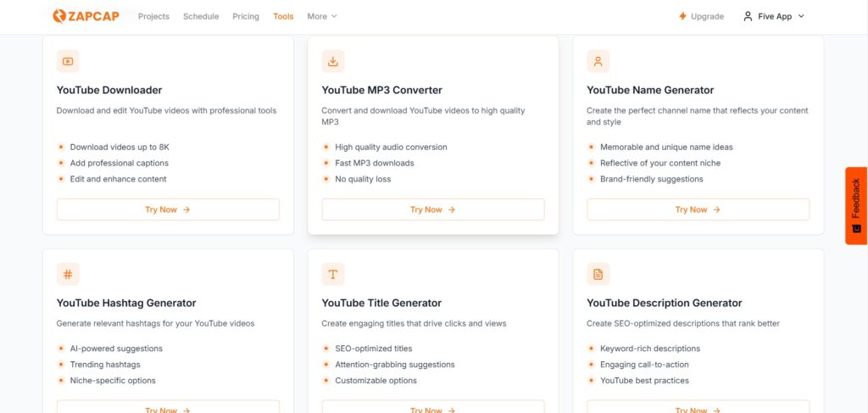Click the YouTube Description Generator heading
The height and width of the screenshot is (413, 868).
[x=665, y=304]
